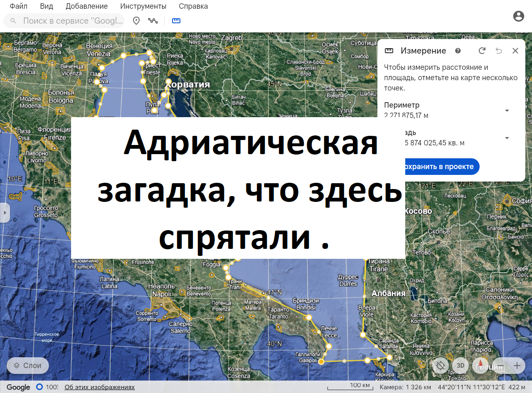This screenshot has height=393, width=532.
Task: Click the Болонья Bologna map label
Action: (x=61, y=96)
